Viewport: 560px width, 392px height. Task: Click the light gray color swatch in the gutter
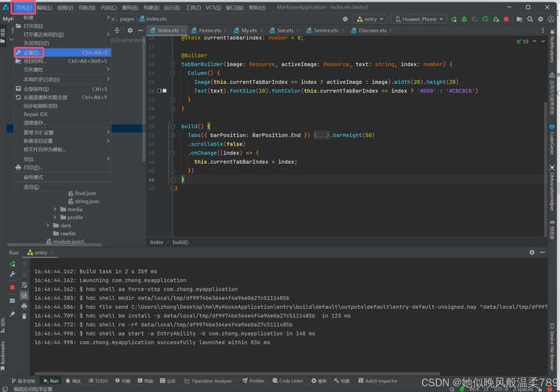(x=165, y=91)
